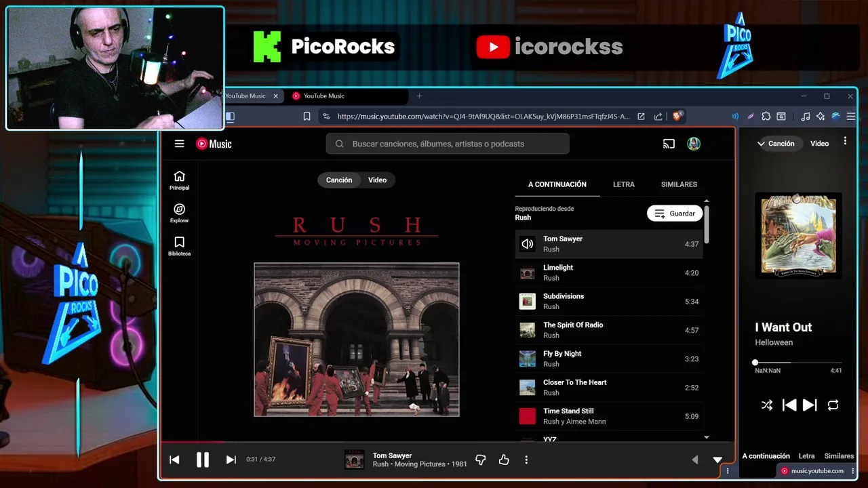Dislike Tom Sawyer with thumbs down

pos(480,460)
